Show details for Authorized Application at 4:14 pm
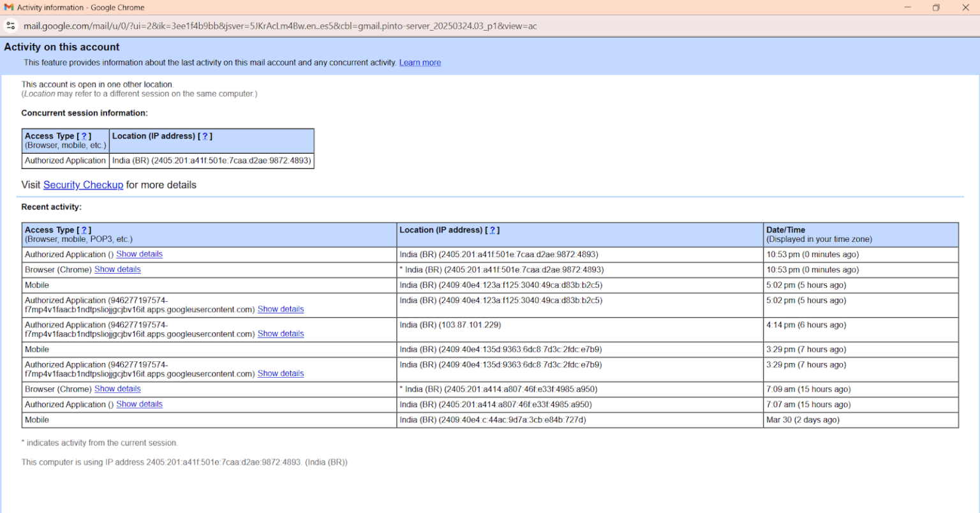980x513 pixels. 281,334
